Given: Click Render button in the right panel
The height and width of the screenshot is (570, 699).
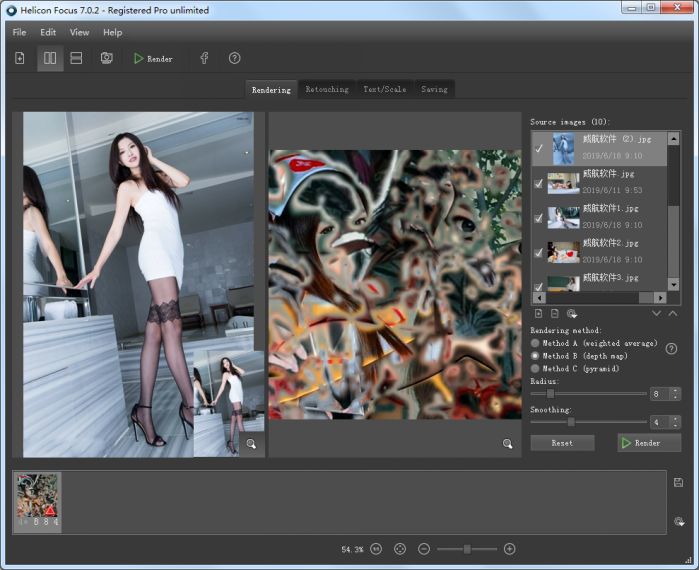Looking at the screenshot, I should coord(649,443).
